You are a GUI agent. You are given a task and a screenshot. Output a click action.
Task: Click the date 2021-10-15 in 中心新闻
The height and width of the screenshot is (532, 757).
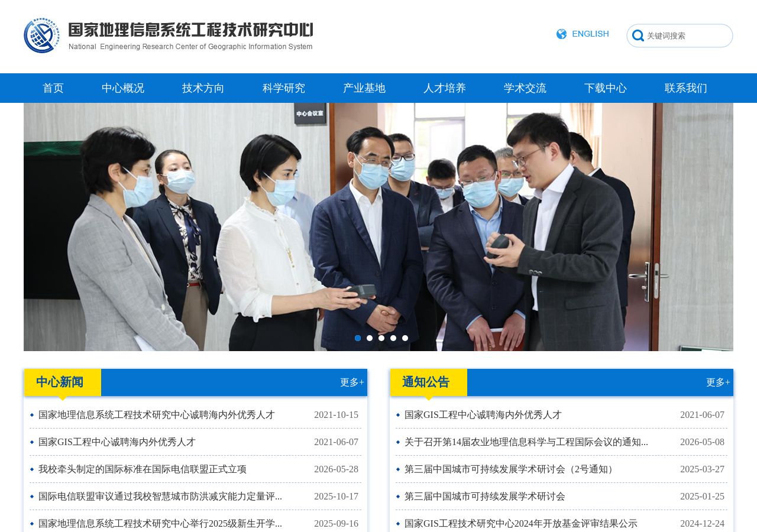click(336, 415)
